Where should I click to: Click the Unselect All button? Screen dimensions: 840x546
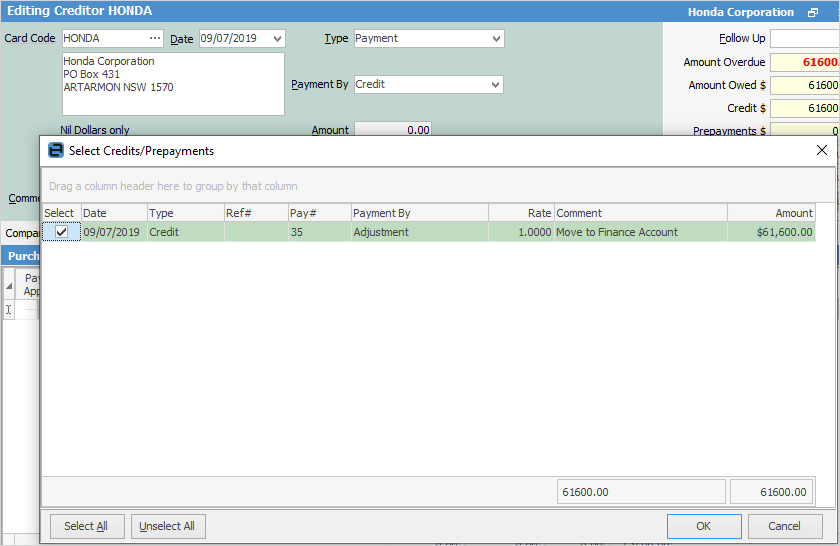point(168,526)
